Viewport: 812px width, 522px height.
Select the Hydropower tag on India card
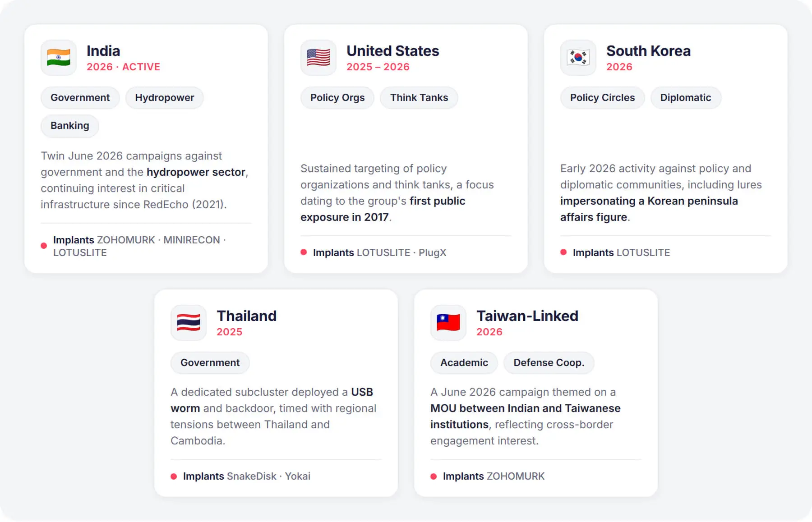pos(165,98)
